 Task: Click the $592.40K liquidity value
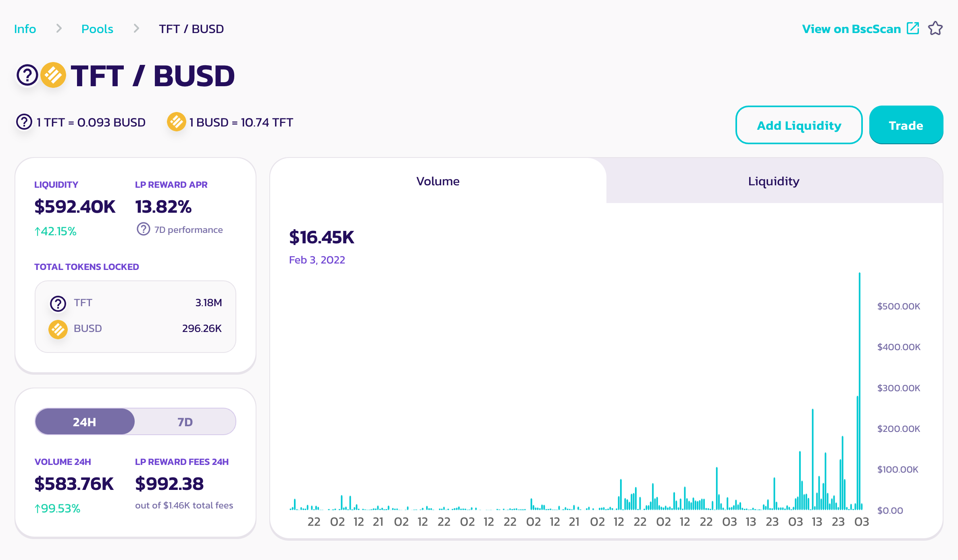point(75,207)
